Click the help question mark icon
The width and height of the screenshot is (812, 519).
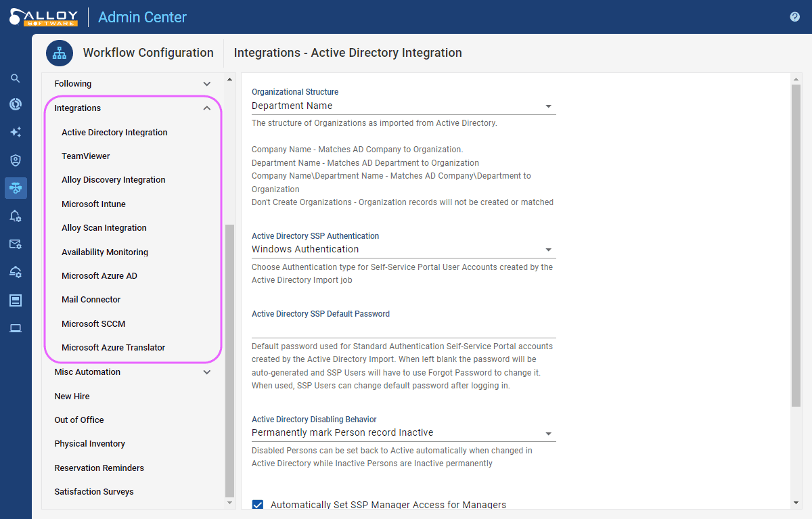click(795, 17)
